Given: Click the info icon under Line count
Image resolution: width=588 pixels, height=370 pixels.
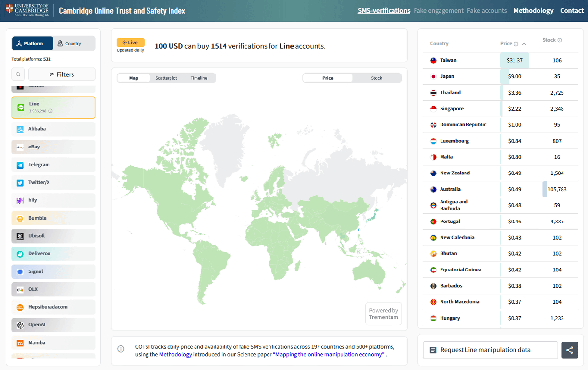Looking at the screenshot, I should tap(50, 111).
